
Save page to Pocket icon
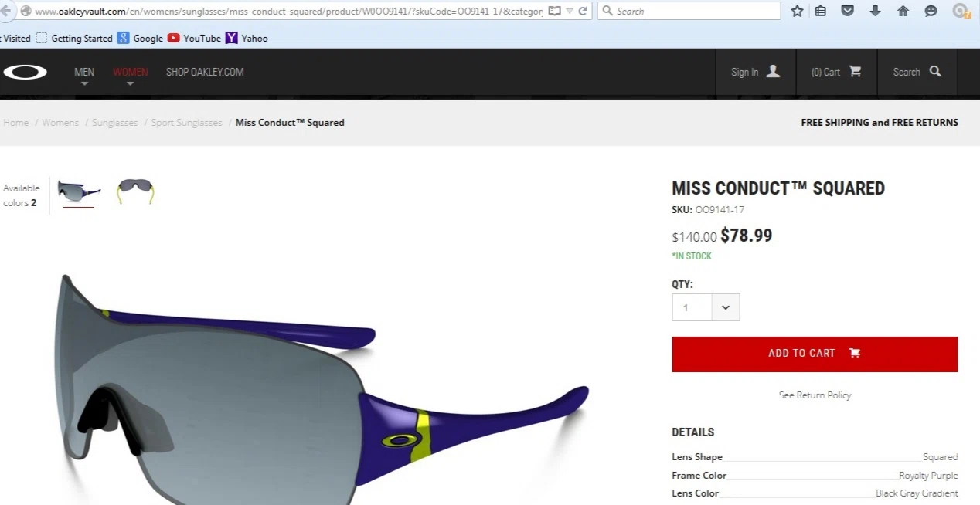[x=848, y=11]
